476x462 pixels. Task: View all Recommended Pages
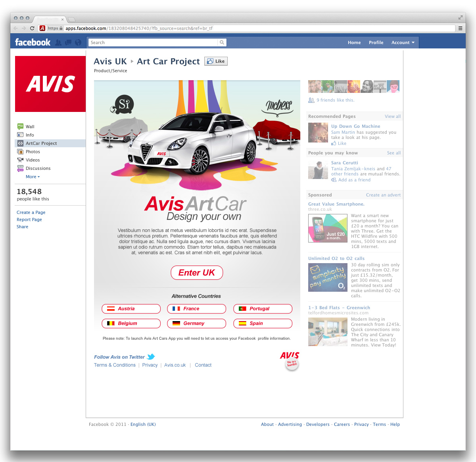[x=393, y=116]
